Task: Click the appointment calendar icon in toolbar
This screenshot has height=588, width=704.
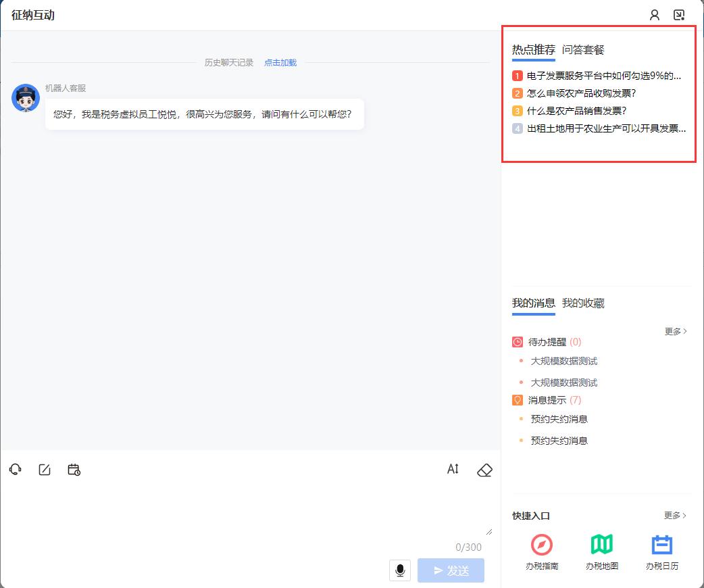Action: (x=74, y=469)
